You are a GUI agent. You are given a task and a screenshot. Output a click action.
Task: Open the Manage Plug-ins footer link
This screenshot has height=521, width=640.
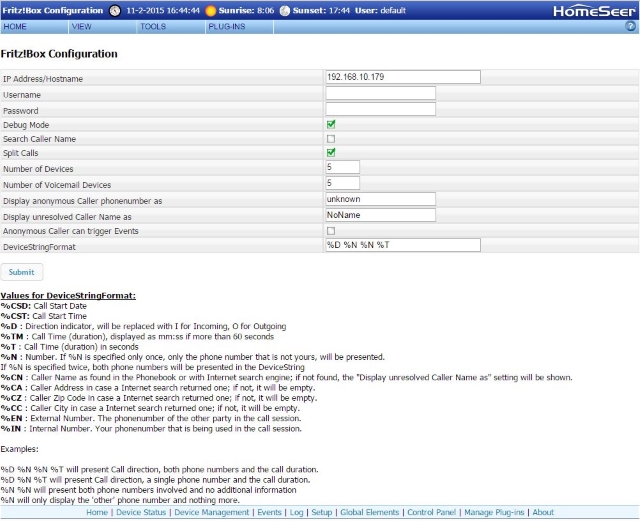tap(494, 512)
